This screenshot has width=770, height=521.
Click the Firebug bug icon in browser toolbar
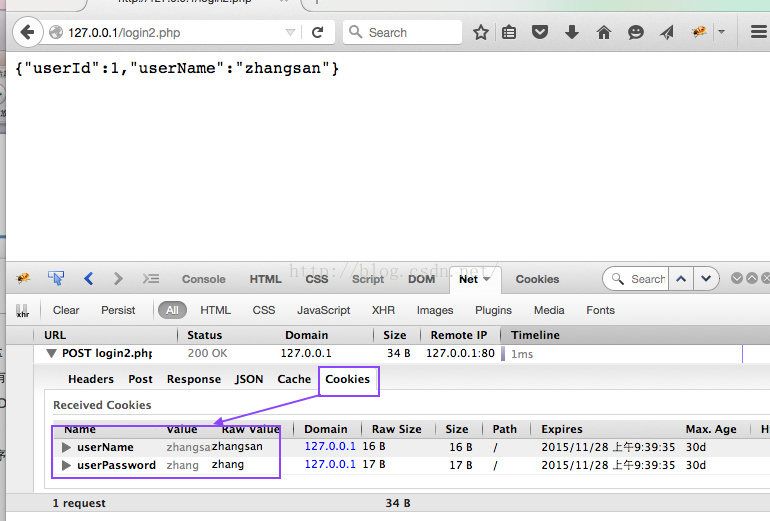pos(699,32)
